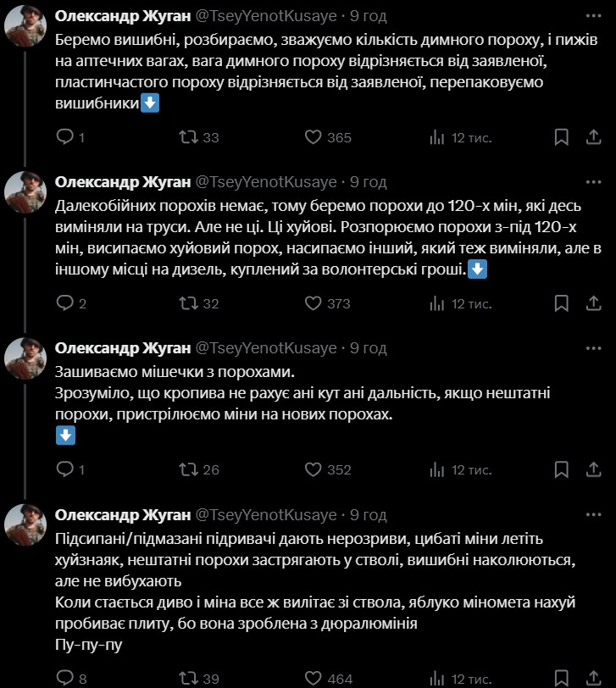Open more options menu on second tweet
616x688 pixels.
pyautogui.click(x=594, y=182)
